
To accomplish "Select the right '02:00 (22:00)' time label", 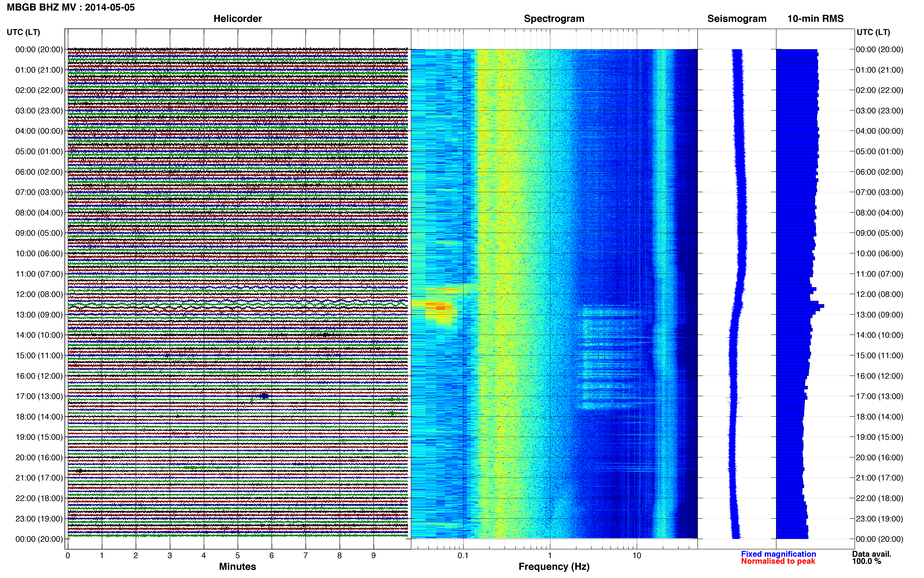I will [x=879, y=90].
